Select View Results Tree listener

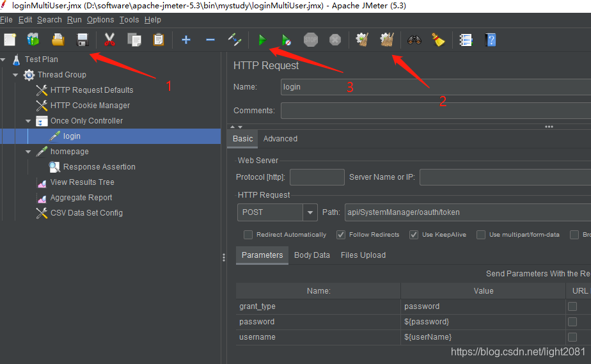[x=82, y=182]
